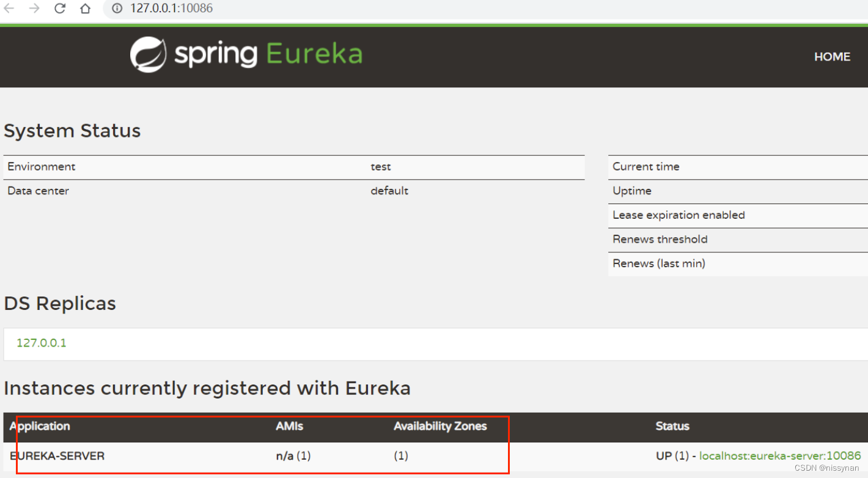Select the 'default' data center value
Viewport: 868px width, 478px height.
point(389,191)
